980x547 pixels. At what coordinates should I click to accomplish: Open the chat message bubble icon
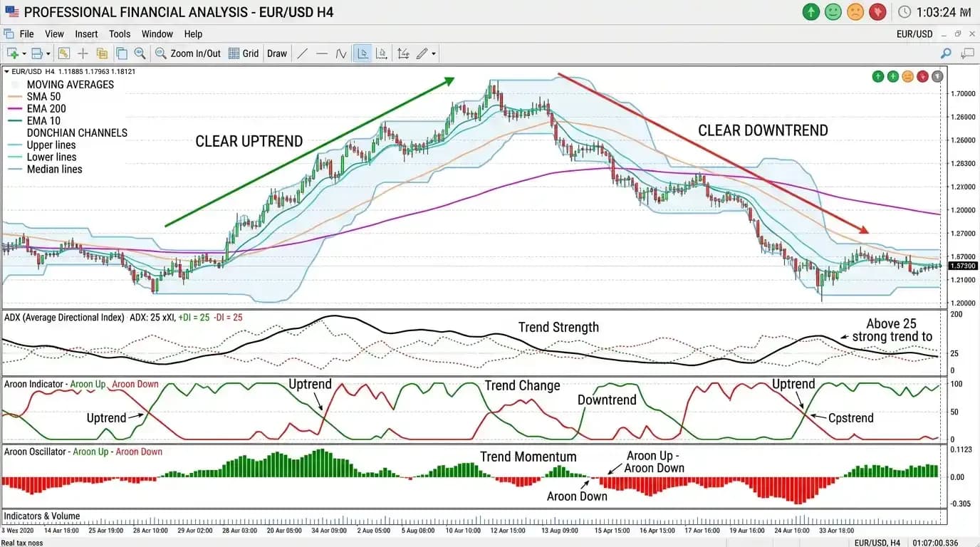pos(967,53)
